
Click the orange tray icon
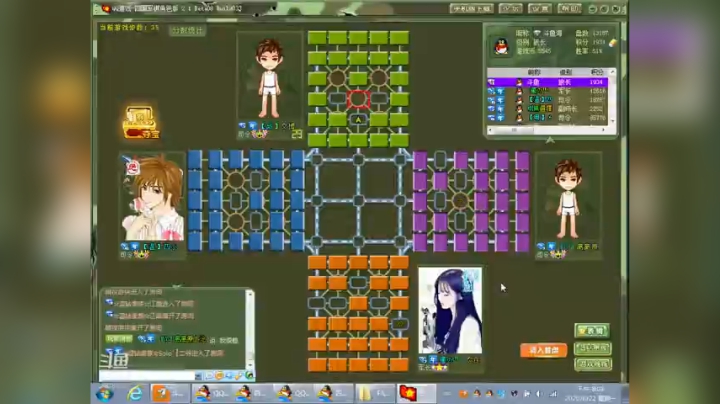(x=463, y=394)
